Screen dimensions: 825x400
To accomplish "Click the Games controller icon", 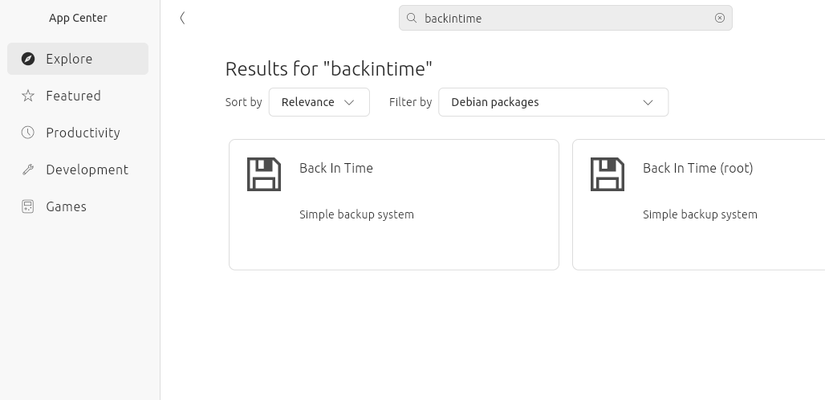I will click(27, 207).
